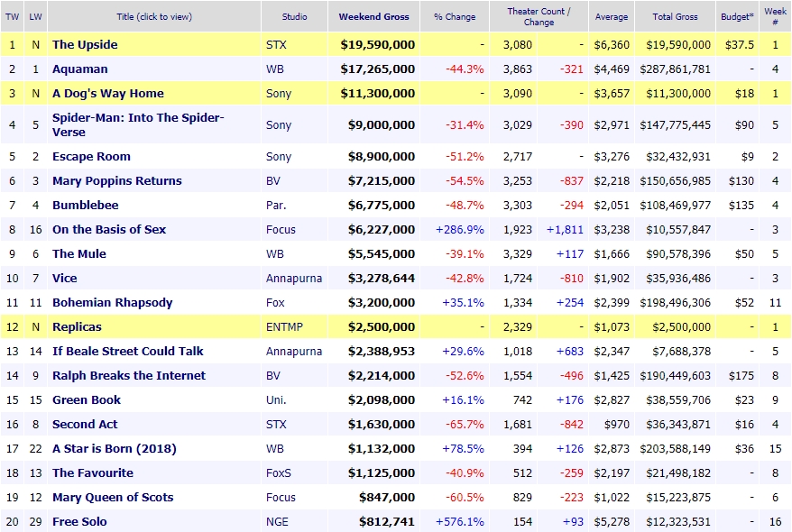Open If Beale Street Could Talk link
Screen dimensions: 792x532
[128, 351]
